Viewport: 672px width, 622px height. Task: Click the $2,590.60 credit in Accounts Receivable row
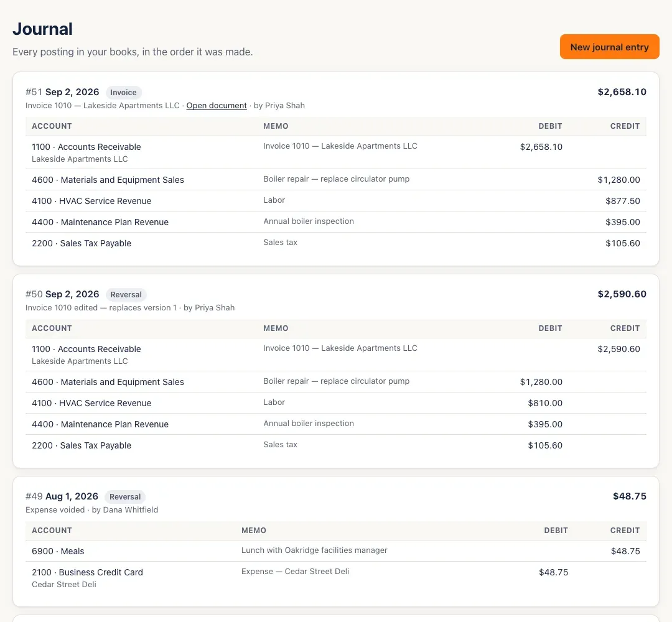click(618, 349)
